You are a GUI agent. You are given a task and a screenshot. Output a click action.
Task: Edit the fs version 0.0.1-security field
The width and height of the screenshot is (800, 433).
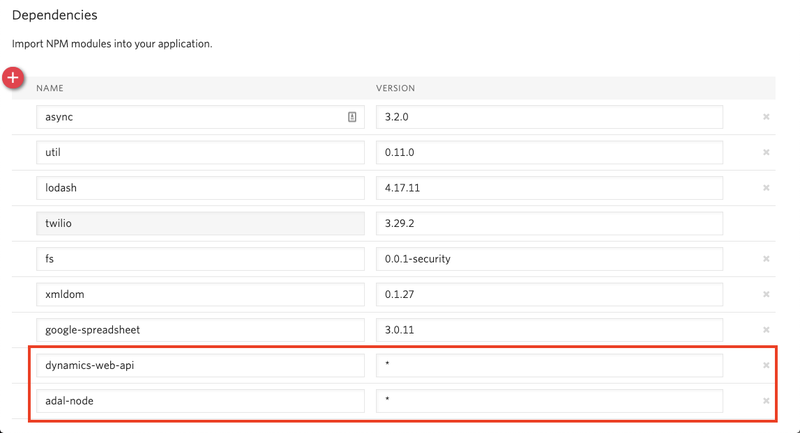click(x=549, y=259)
